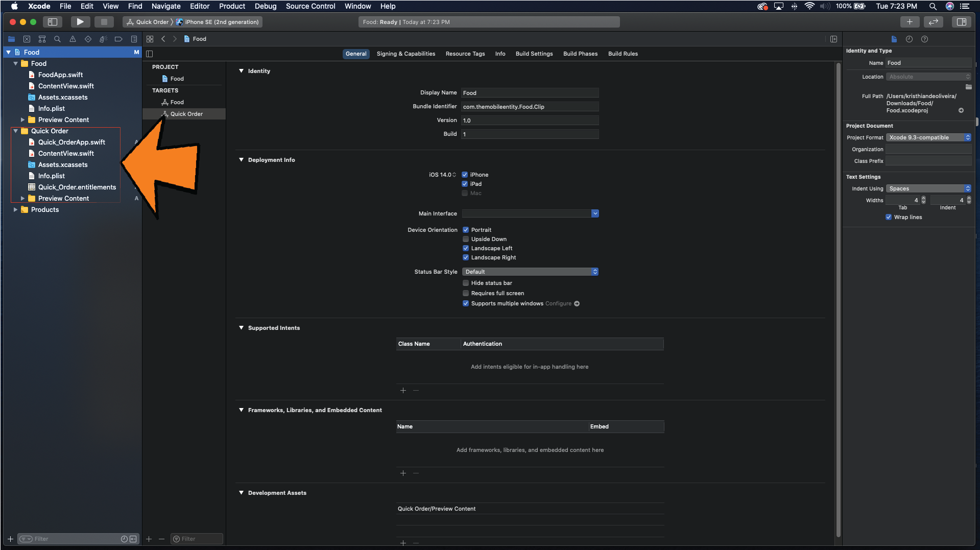This screenshot has height=550, width=980.
Task: Increment the Tab width stepper
Action: tap(923, 198)
